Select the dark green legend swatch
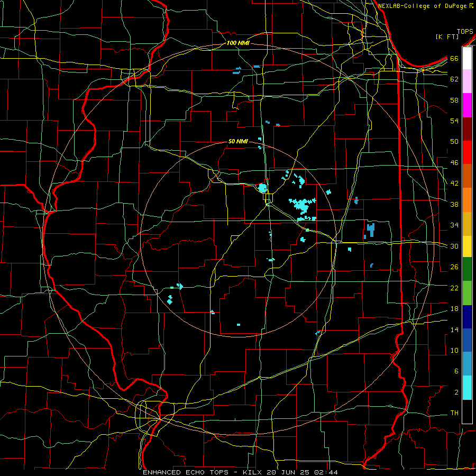The image size is (476, 476). tap(467, 269)
